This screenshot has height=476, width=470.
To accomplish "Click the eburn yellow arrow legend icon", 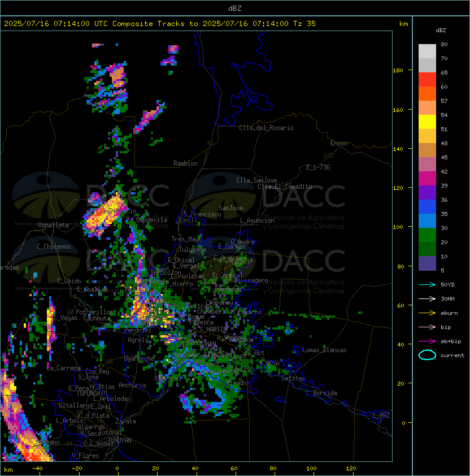I will point(427,313).
